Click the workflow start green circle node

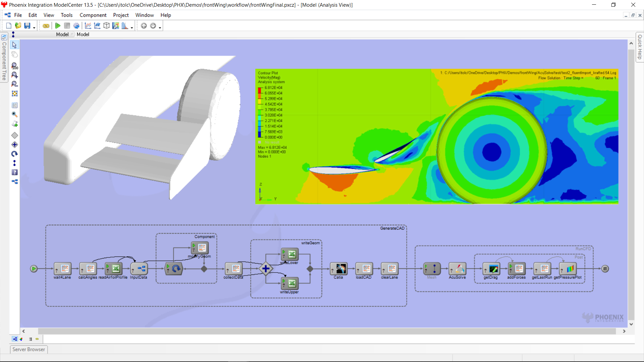tap(34, 268)
